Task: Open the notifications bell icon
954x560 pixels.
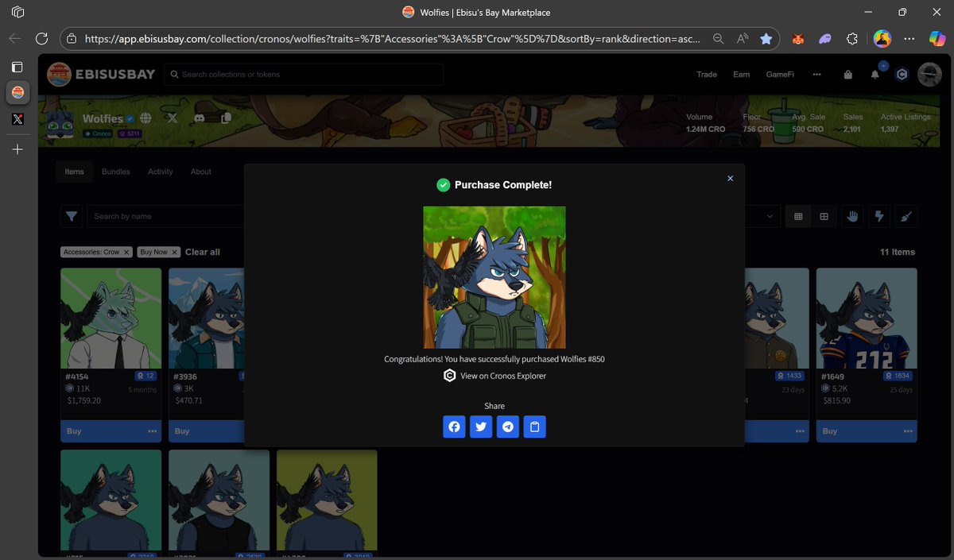Action: pos(874,74)
